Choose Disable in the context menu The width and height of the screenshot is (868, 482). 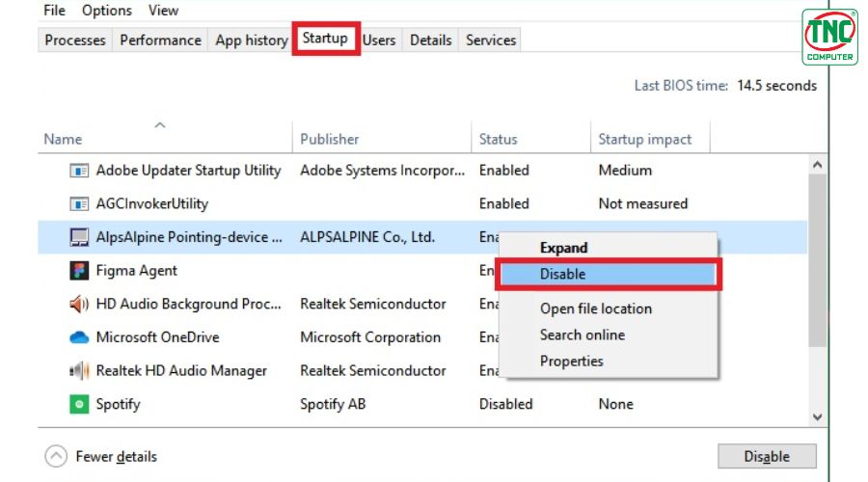[608, 274]
